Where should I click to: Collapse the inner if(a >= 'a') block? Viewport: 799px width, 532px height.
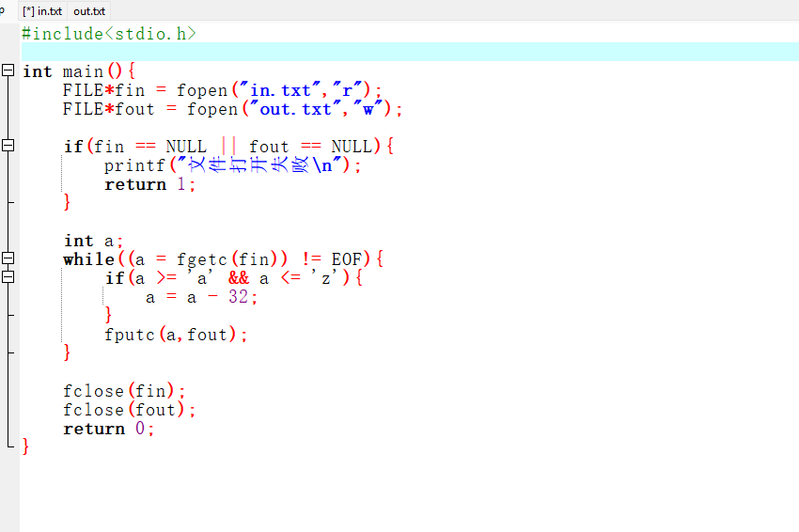8,277
